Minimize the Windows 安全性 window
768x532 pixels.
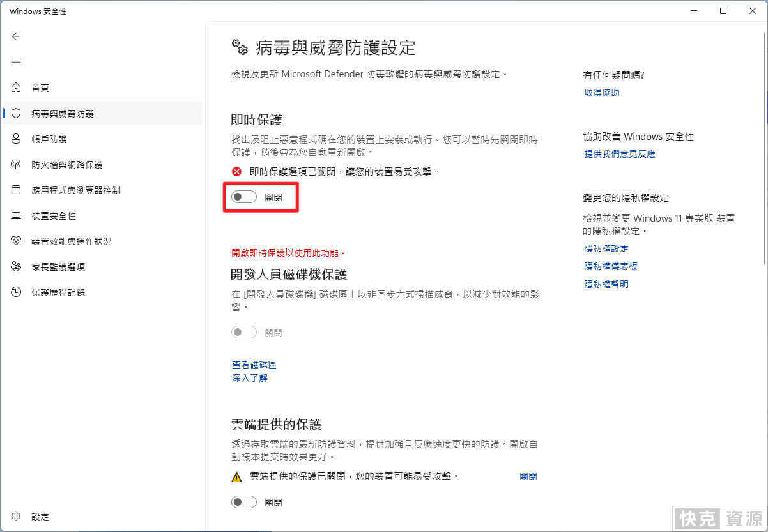[693, 11]
